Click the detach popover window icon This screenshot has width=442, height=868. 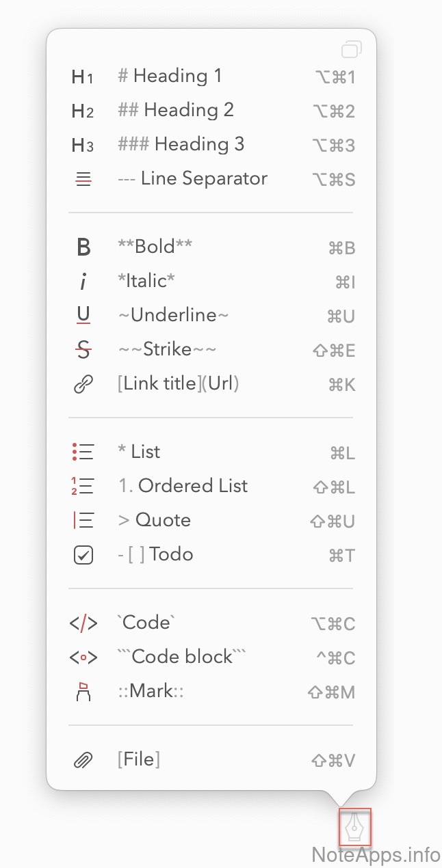coord(351,49)
